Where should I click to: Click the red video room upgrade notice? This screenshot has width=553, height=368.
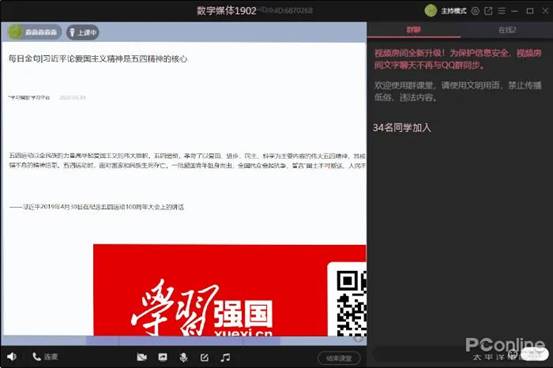tap(458, 59)
